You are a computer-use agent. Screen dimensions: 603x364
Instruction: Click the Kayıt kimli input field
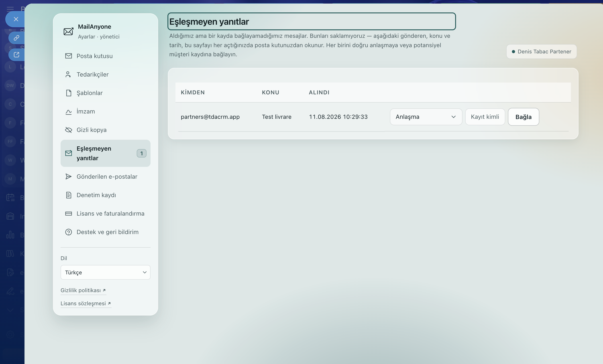pyautogui.click(x=485, y=117)
